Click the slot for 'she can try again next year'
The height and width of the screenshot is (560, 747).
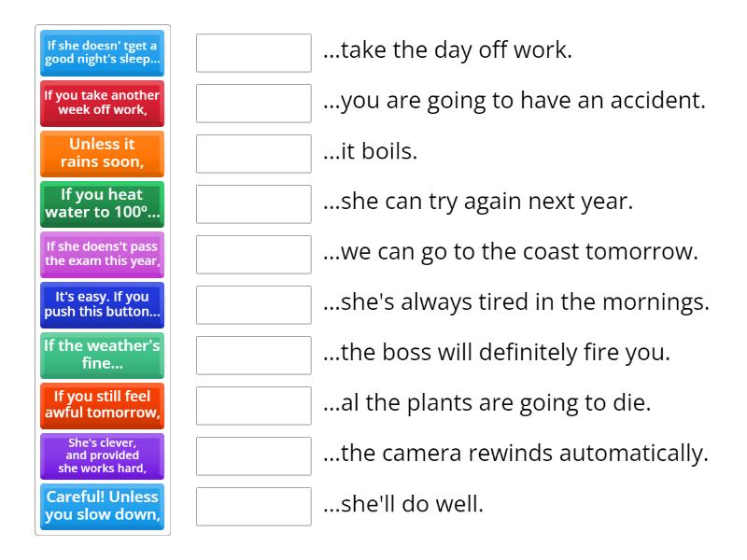click(254, 204)
